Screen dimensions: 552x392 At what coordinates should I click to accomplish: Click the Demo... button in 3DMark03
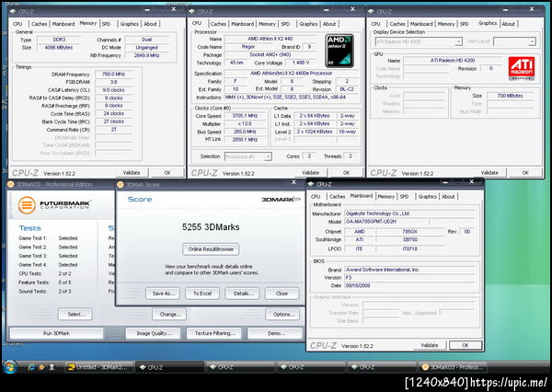point(276,333)
